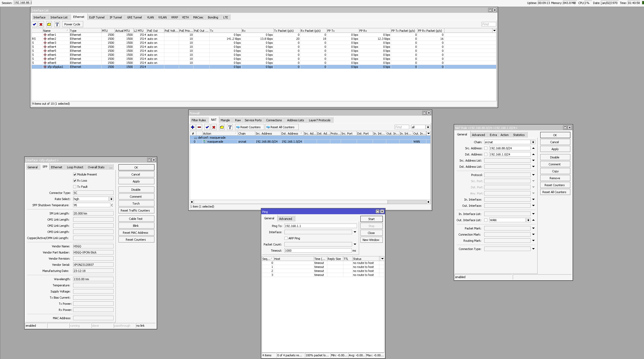This screenshot has width=644, height=359.
Task: Click the blue plus add-rule icon in Firewall
Action: click(193, 127)
